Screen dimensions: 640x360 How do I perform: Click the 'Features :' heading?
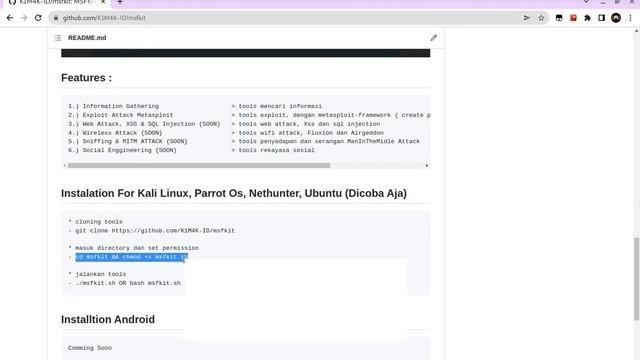coord(87,78)
